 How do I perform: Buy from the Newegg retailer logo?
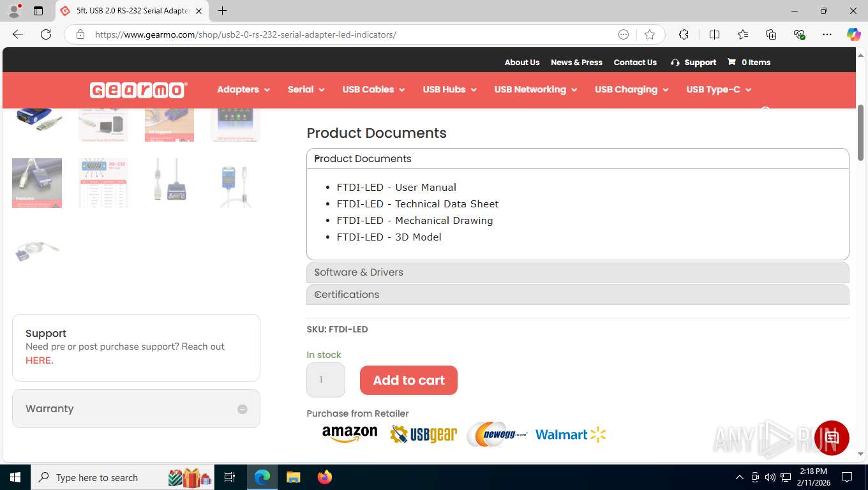click(497, 434)
